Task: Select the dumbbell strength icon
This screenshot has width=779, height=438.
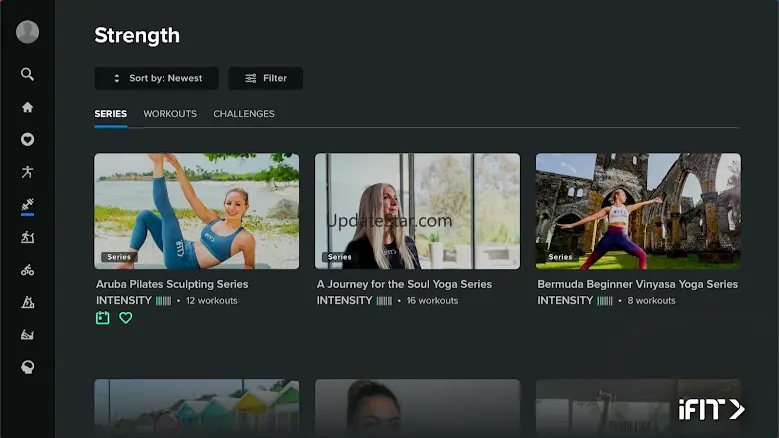Action: point(27,205)
